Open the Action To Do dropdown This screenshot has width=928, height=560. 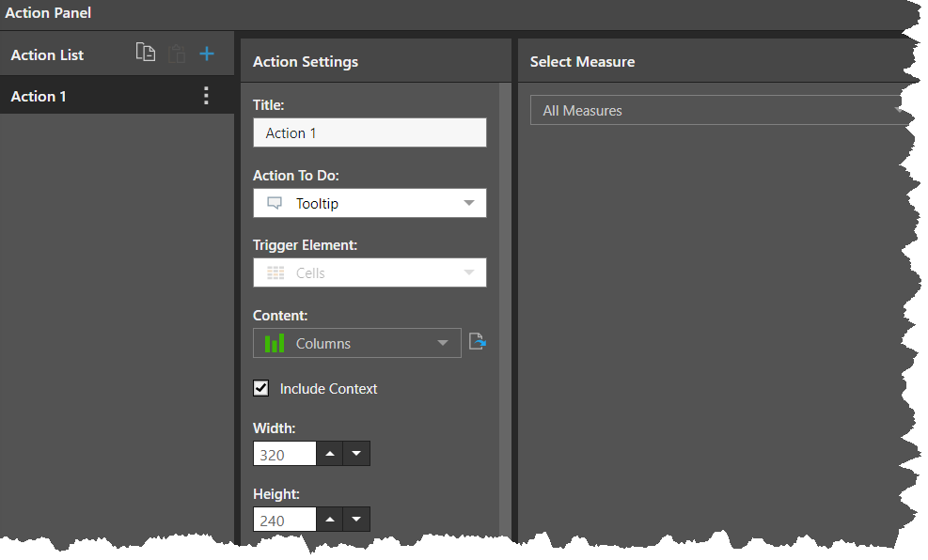(370, 203)
